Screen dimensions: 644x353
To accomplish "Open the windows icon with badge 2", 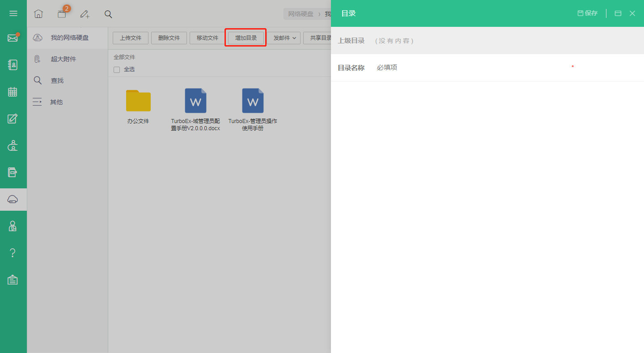I will click(62, 13).
